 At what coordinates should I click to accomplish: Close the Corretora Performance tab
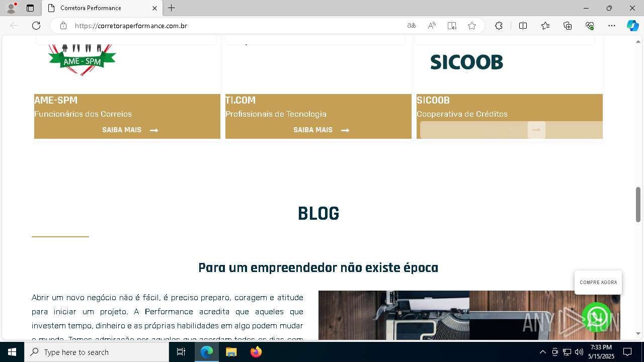click(x=155, y=8)
